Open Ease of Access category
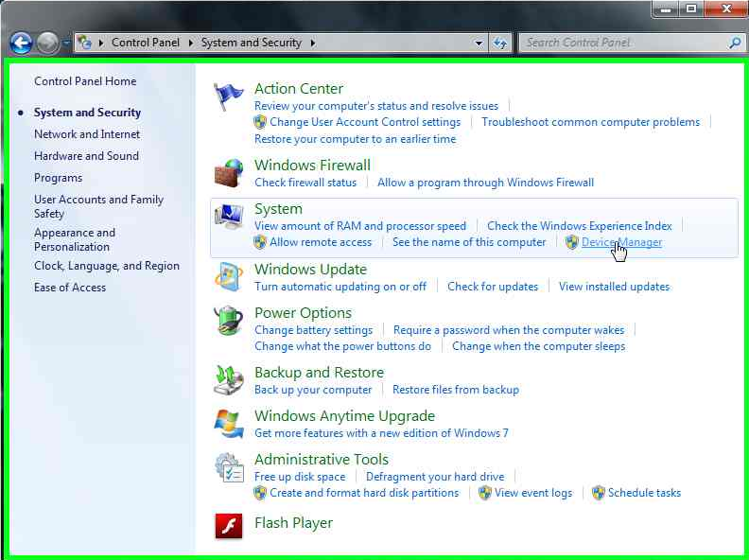 click(x=70, y=288)
